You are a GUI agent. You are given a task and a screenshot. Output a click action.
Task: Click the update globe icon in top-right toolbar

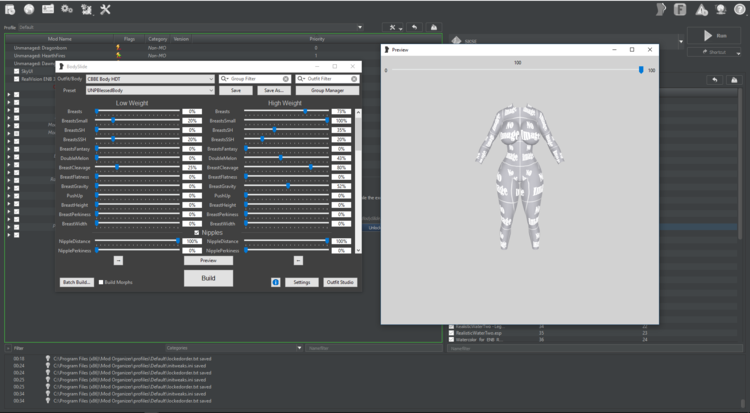tap(721, 9)
